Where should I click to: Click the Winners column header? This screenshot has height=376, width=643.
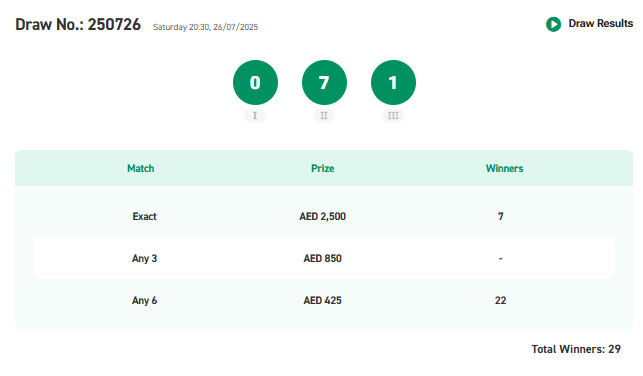(504, 169)
